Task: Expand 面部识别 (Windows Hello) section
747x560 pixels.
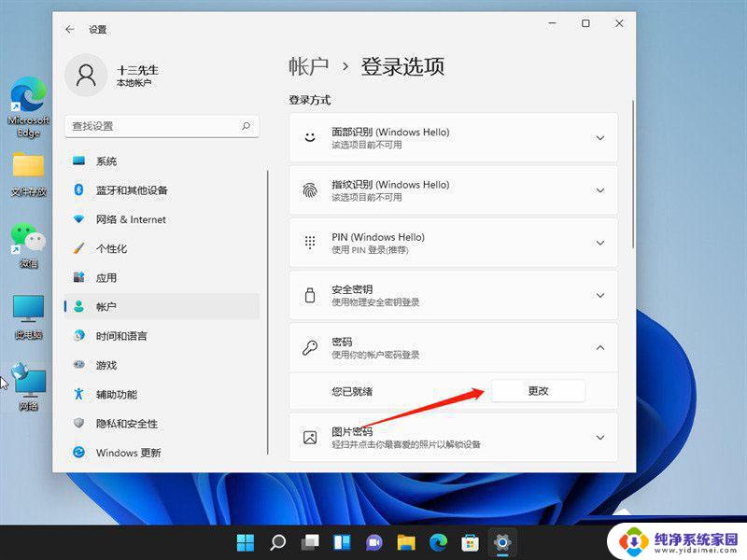Action: click(x=600, y=138)
